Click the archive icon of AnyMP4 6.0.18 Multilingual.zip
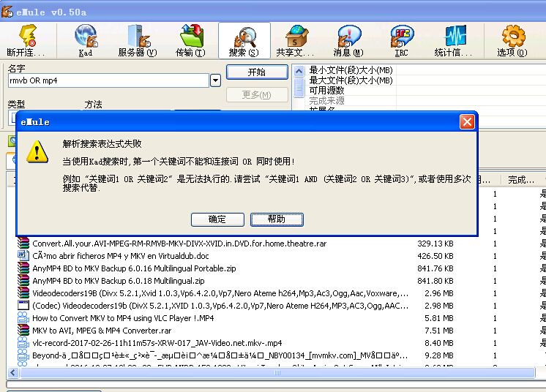 click(23, 280)
